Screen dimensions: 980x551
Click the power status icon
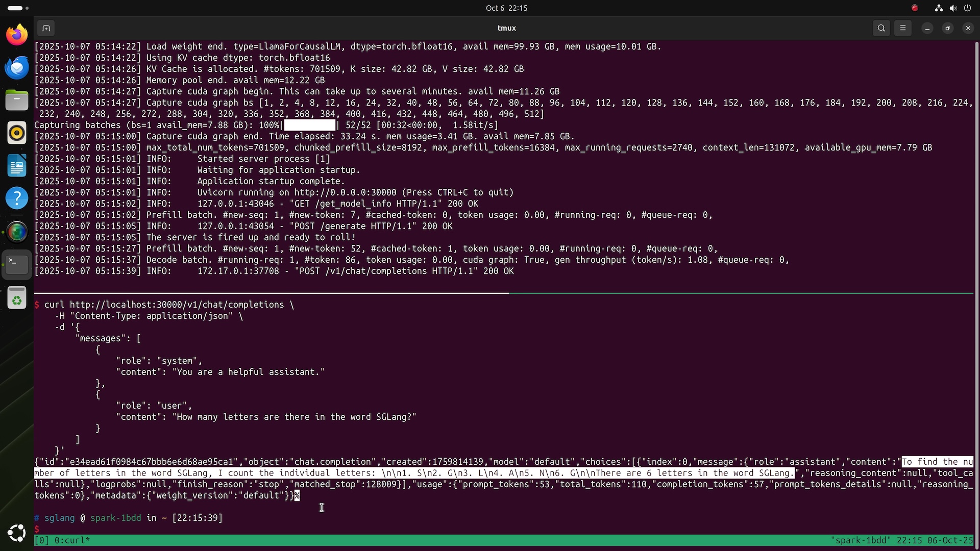(x=967, y=8)
